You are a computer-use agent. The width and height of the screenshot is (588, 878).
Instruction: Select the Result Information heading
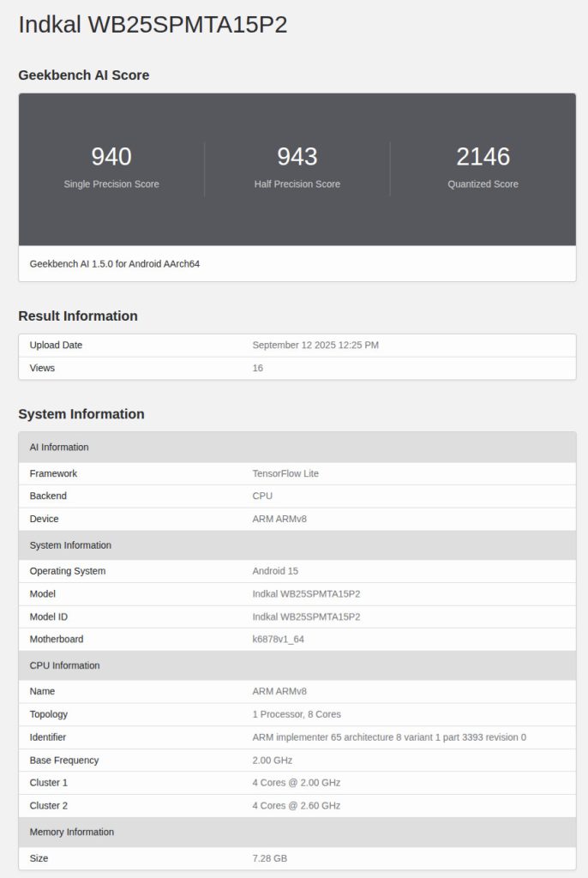(78, 316)
